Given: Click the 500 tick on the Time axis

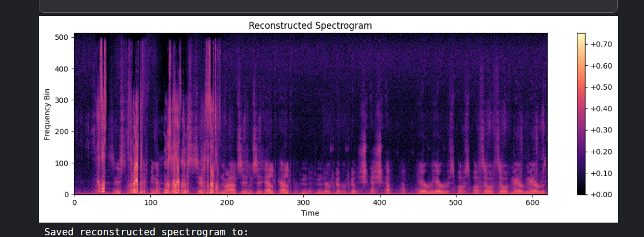Looking at the screenshot, I should [456, 203].
